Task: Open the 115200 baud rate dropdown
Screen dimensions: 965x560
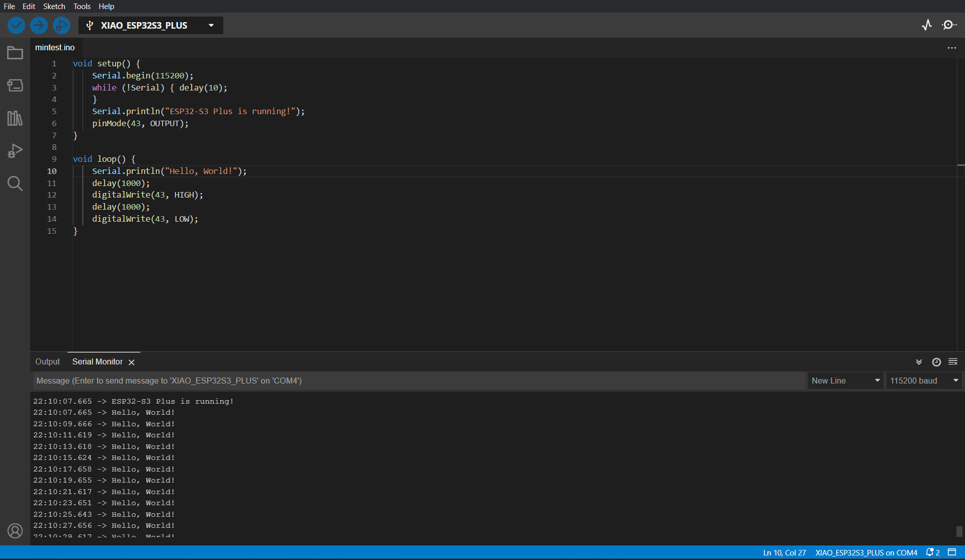Action: click(x=924, y=381)
